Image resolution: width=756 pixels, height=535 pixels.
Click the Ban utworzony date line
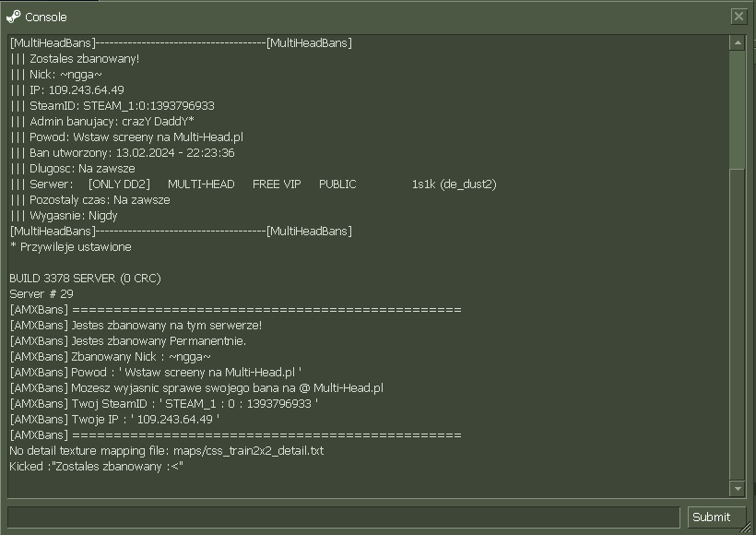[122, 153]
